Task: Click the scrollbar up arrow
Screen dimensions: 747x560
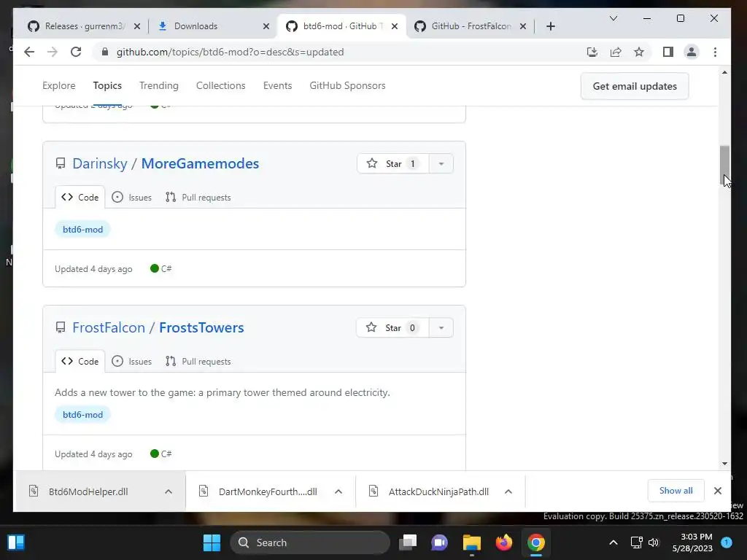Action: (x=724, y=73)
